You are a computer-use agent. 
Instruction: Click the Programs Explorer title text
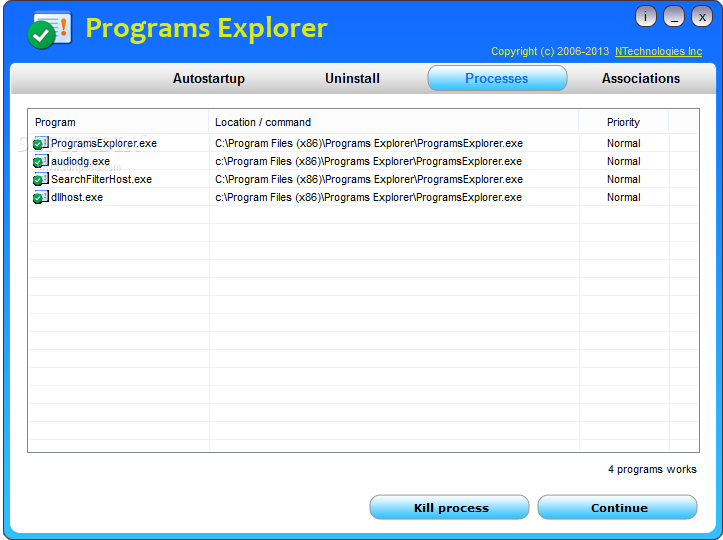(x=207, y=29)
